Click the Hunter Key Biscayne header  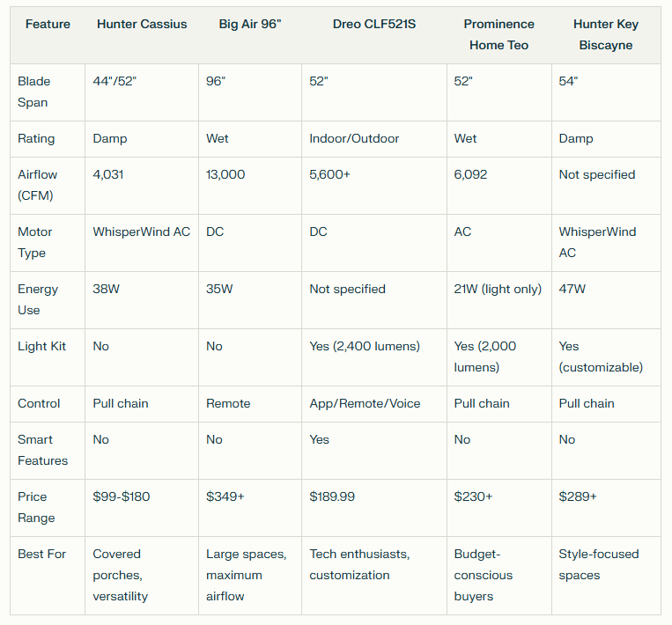click(606, 34)
